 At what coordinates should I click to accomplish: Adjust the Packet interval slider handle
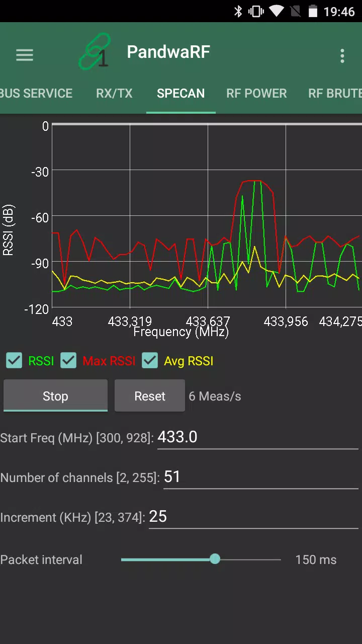pos(215,559)
